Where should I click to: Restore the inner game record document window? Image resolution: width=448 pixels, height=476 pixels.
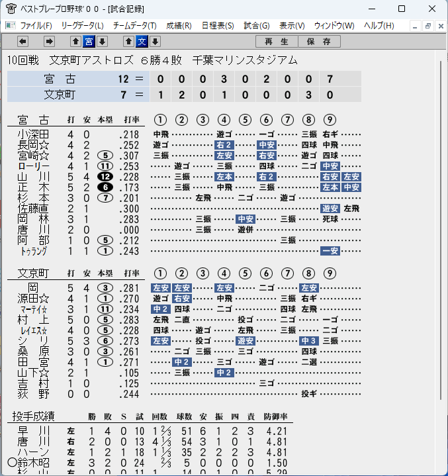coord(428,26)
